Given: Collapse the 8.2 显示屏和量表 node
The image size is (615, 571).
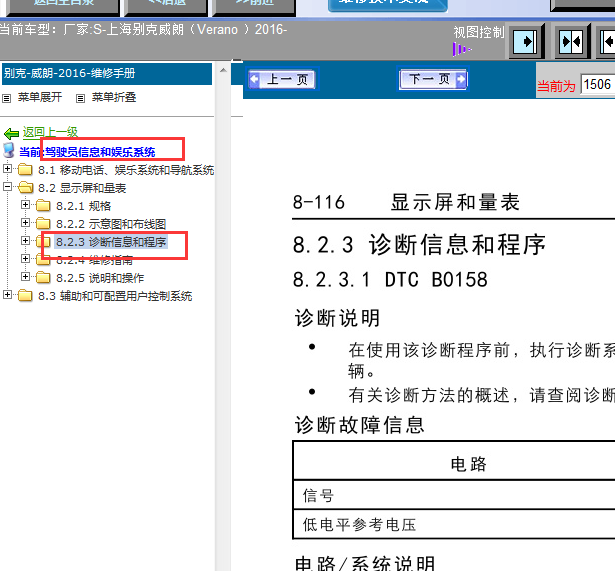Looking at the screenshot, I should (x=7, y=187).
